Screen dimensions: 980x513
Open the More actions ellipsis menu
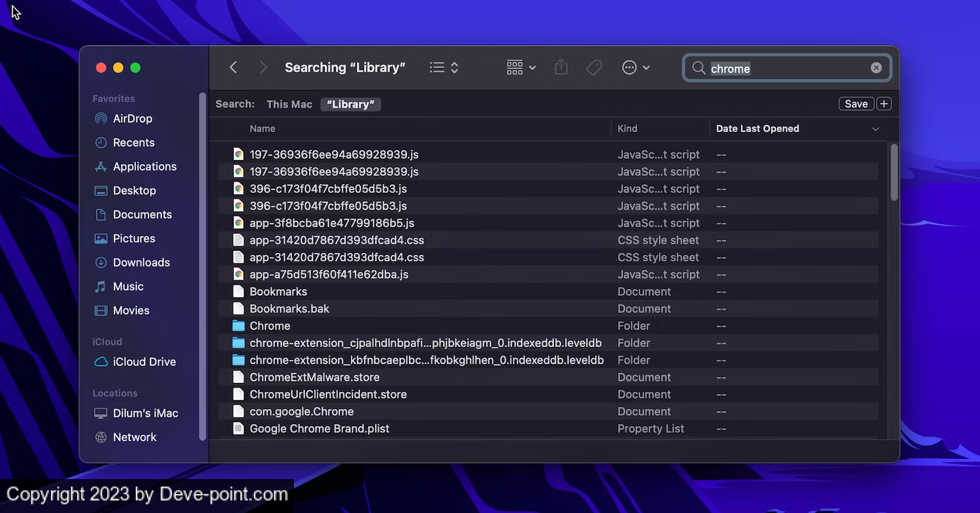tap(636, 67)
